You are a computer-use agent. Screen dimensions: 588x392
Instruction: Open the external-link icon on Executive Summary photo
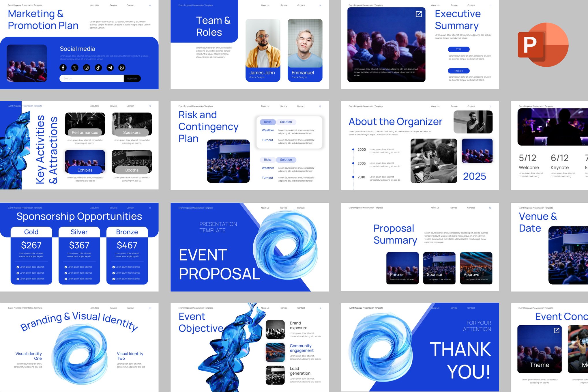click(419, 14)
